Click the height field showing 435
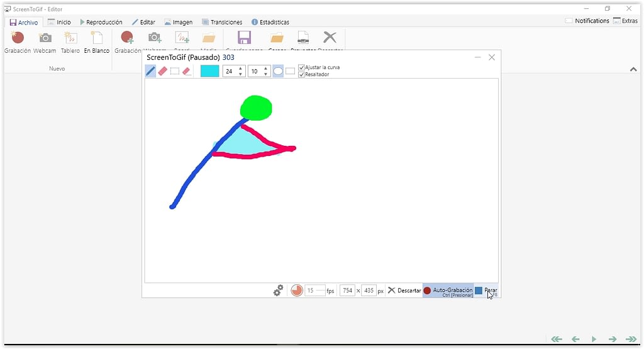 (369, 291)
